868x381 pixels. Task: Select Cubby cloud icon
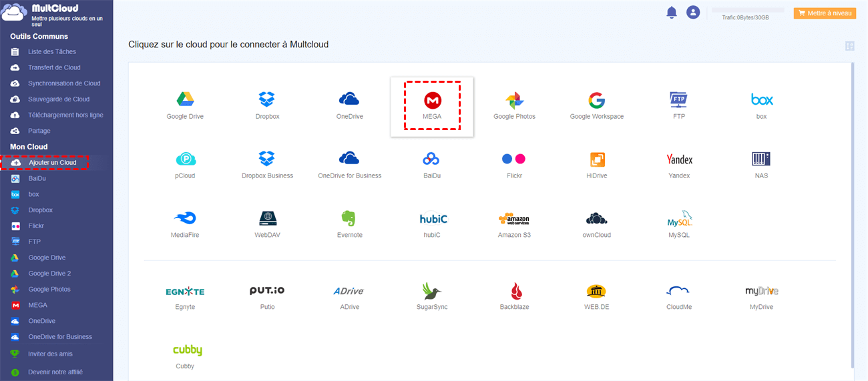(187, 350)
